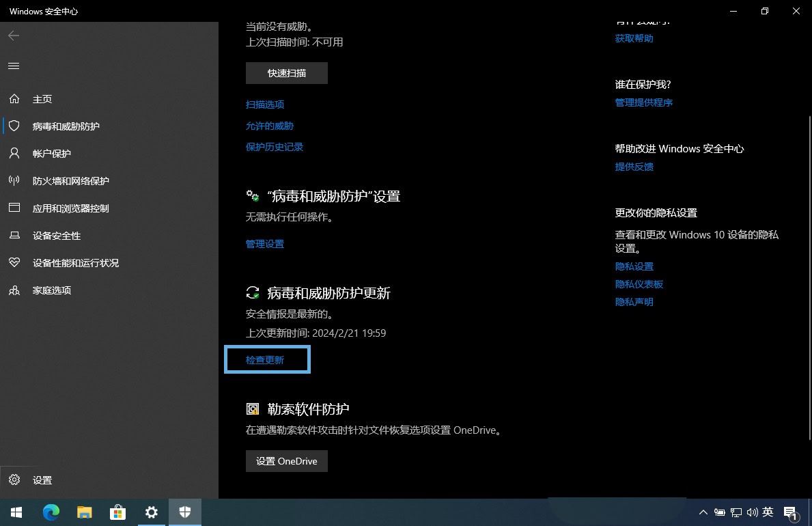Open 防火墙和网络保护 page

[x=70, y=181]
